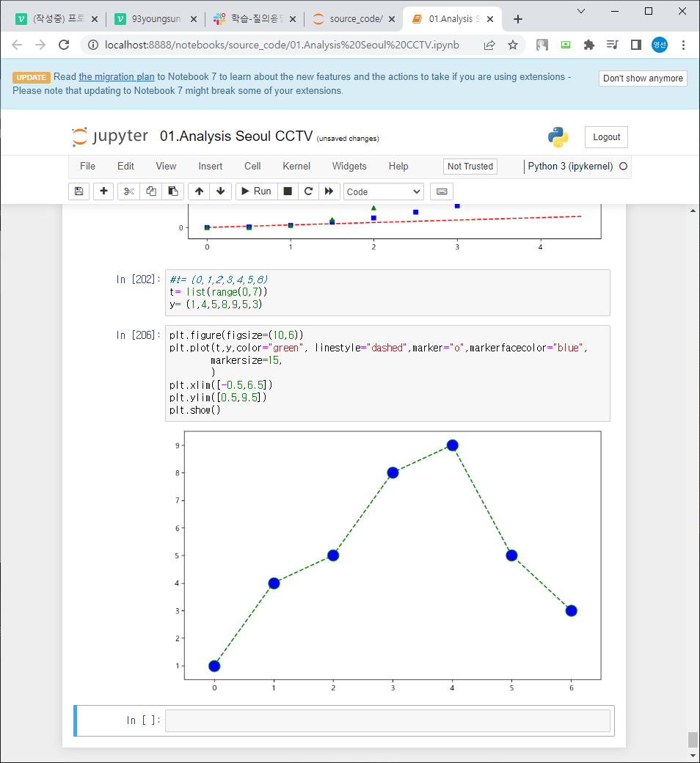The height and width of the screenshot is (763, 700).
Task: Click the page scrollbar thumb
Action: point(693,740)
